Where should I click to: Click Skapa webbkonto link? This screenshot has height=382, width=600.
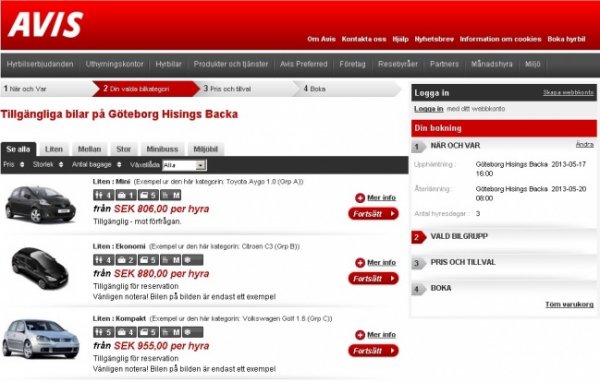pos(568,93)
